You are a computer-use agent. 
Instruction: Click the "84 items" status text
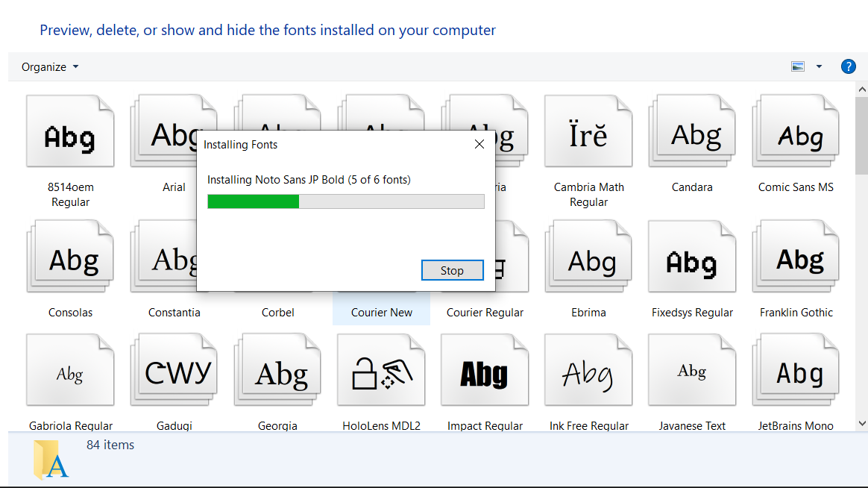(x=110, y=445)
